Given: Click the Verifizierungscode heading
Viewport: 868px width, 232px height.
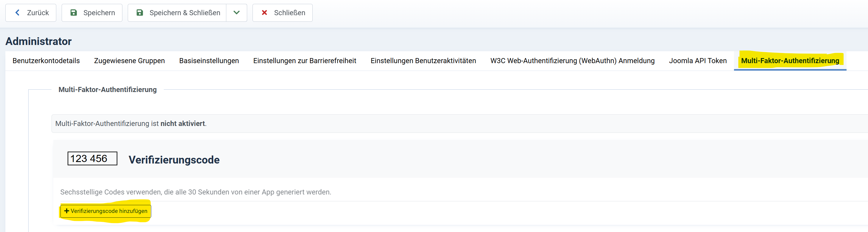Looking at the screenshot, I should point(174,160).
